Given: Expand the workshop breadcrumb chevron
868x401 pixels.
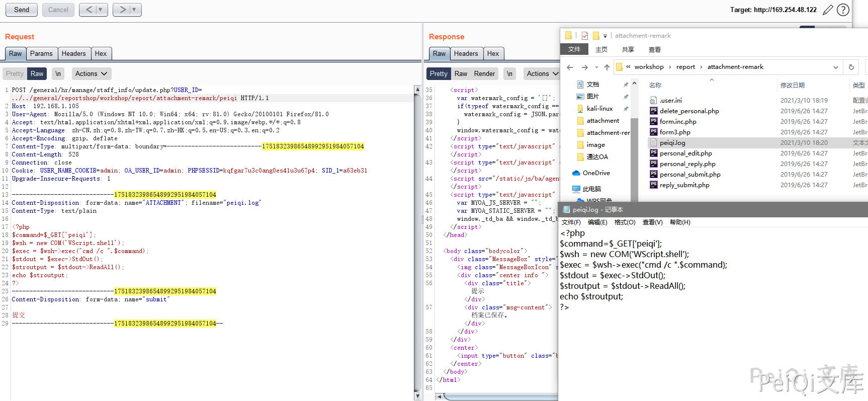Looking at the screenshot, I should coord(670,67).
